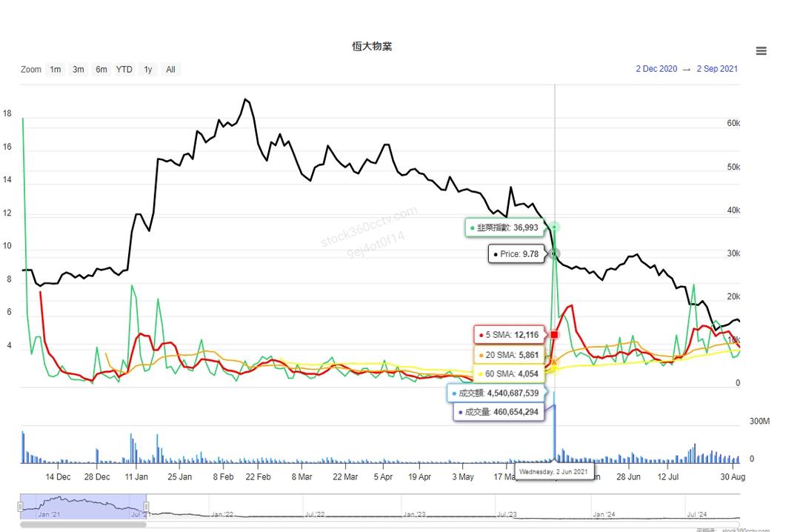Click the 300M volume axis label
The height and width of the screenshot is (532, 800).
pyautogui.click(x=759, y=421)
